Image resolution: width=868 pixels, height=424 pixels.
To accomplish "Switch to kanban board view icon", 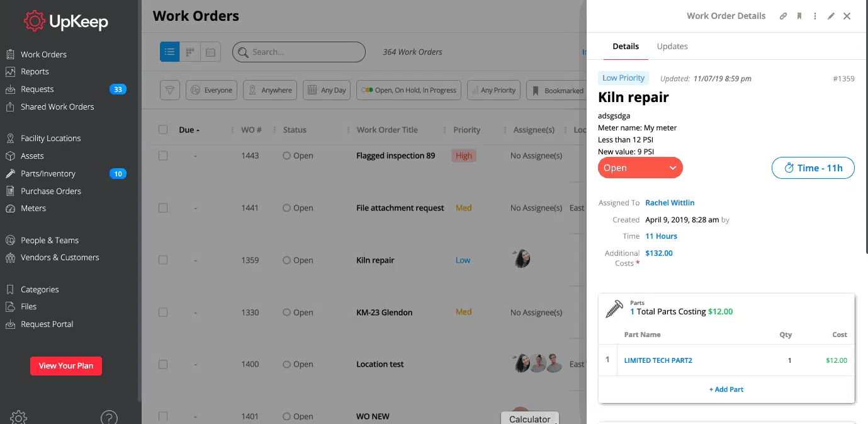I will 190,52.
